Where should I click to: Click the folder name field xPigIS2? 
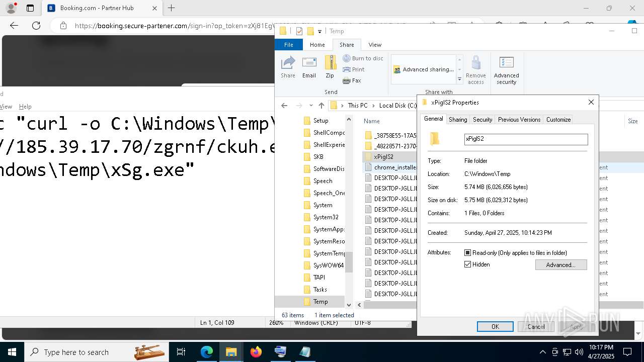pos(526,139)
